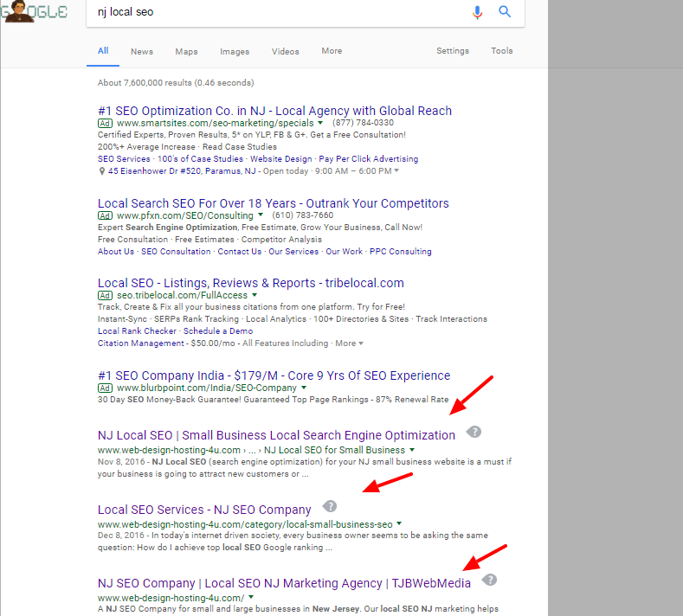Image resolution: width=683 pixels, height=616 pixels.
Task: Click the seo.tribelocal.com/FullAccess URL
Action: [182, 296]
